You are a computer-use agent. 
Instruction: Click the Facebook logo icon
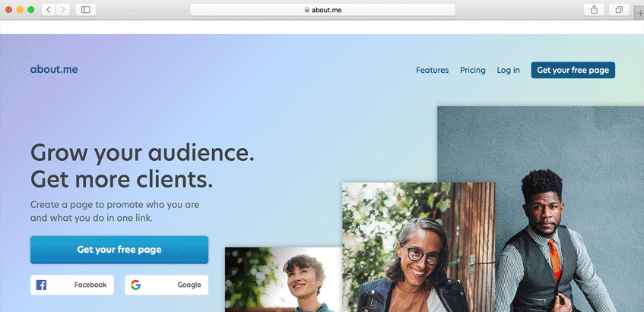point(41,285)
